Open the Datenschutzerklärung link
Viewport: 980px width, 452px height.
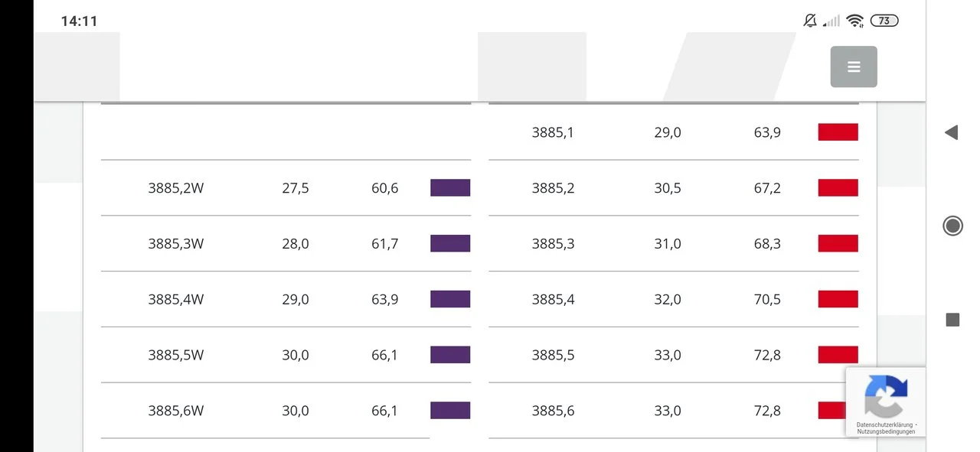[884, 424]
